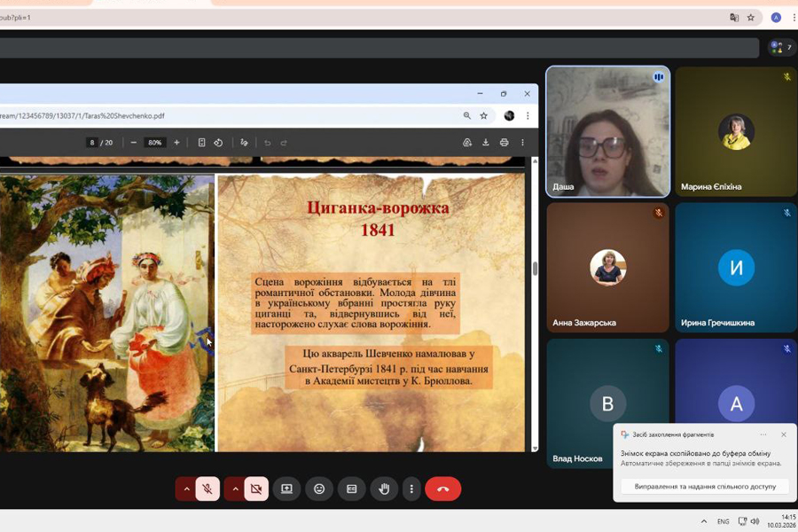Select Даша's video tile
The height and width of the screenshot is (532, 798).
(x=607, y=131)
